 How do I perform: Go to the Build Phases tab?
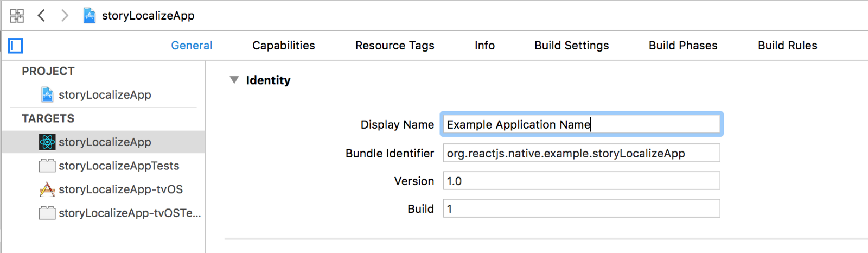pos(683,46)
